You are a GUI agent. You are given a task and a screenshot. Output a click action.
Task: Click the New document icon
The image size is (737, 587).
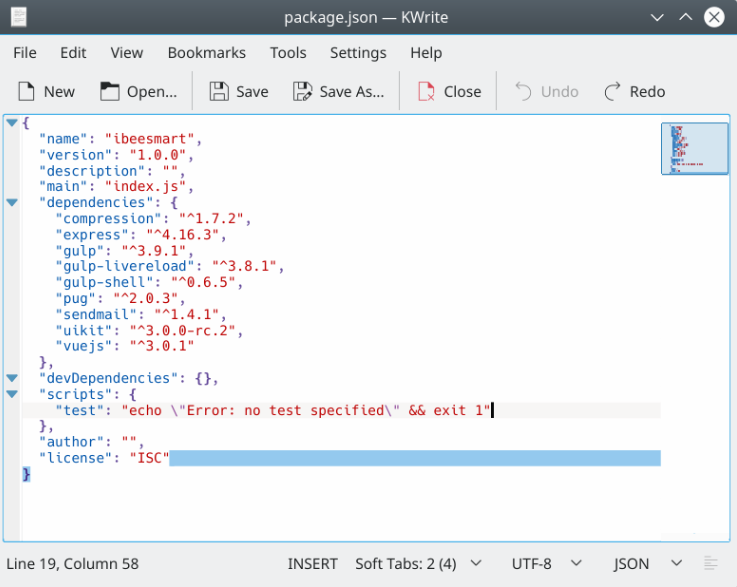27,91
